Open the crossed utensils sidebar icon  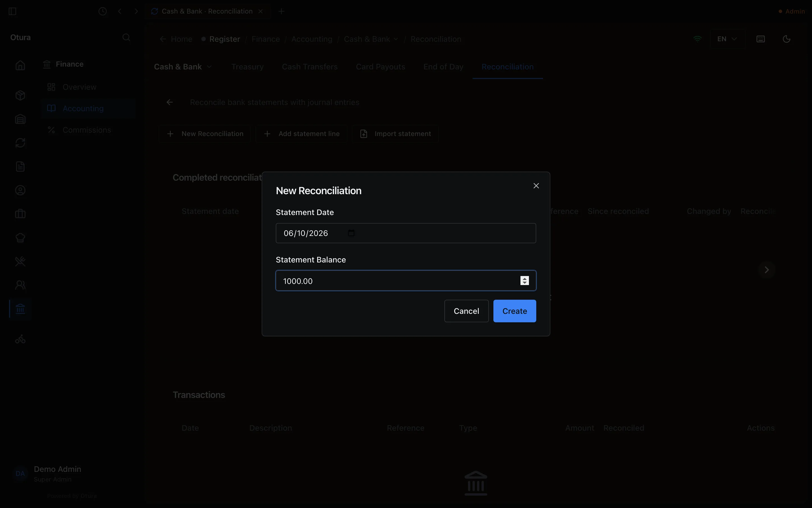(20, 261)
